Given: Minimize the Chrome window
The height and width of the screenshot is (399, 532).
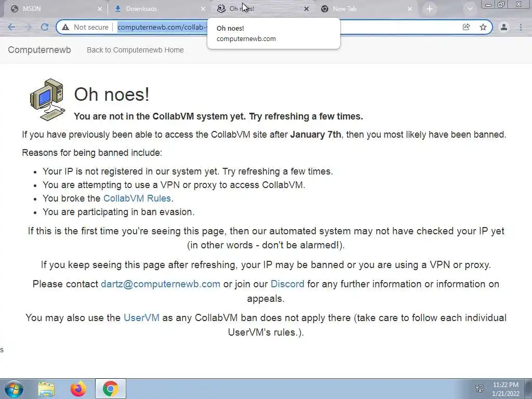Looking at the screenshot, I should [x=488, y=5].
